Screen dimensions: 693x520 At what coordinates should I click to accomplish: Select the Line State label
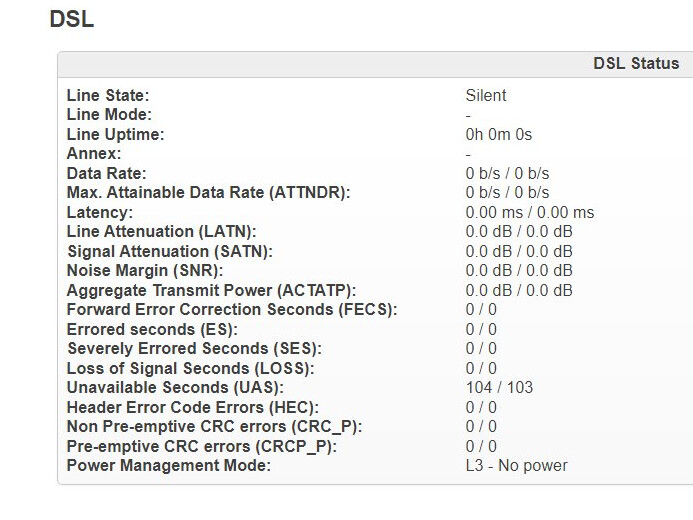[108, 95]
